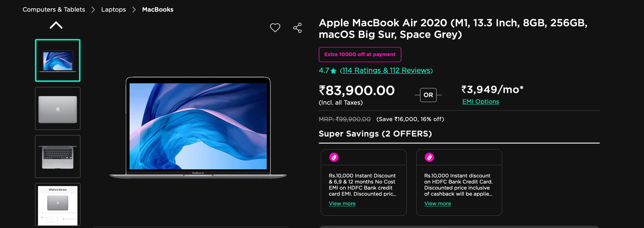This screenshot has height=228, width=644.
Task: Add MacBook to wishlist with heart icon
Action: [x=275, y=28]
